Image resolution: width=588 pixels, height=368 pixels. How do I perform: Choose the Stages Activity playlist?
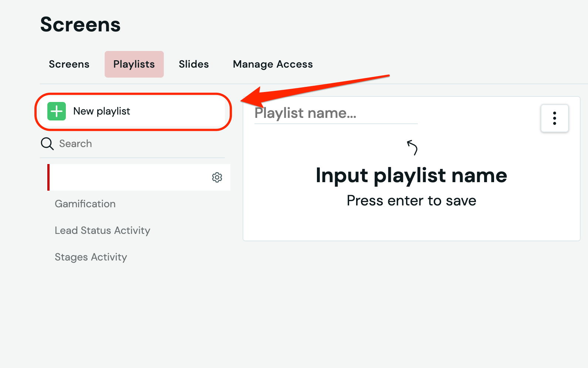[x=91, y=257]
